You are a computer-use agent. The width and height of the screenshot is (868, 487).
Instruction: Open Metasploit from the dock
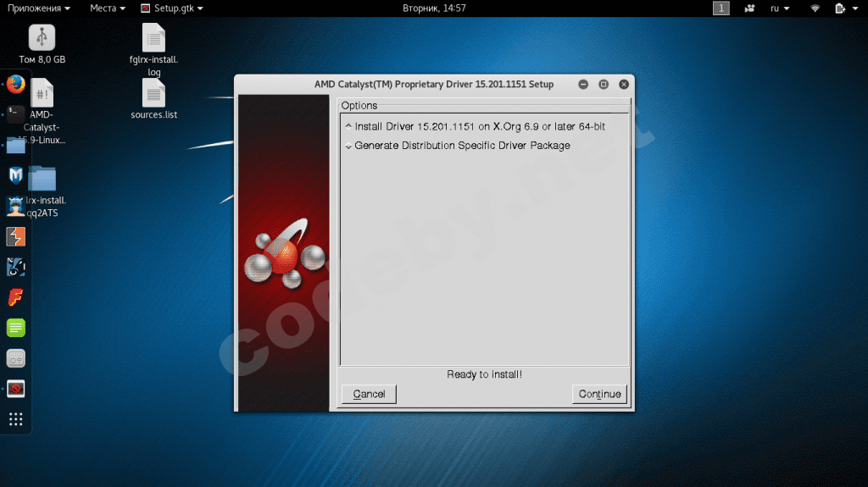pyautogui.click(x=15, y=175)
